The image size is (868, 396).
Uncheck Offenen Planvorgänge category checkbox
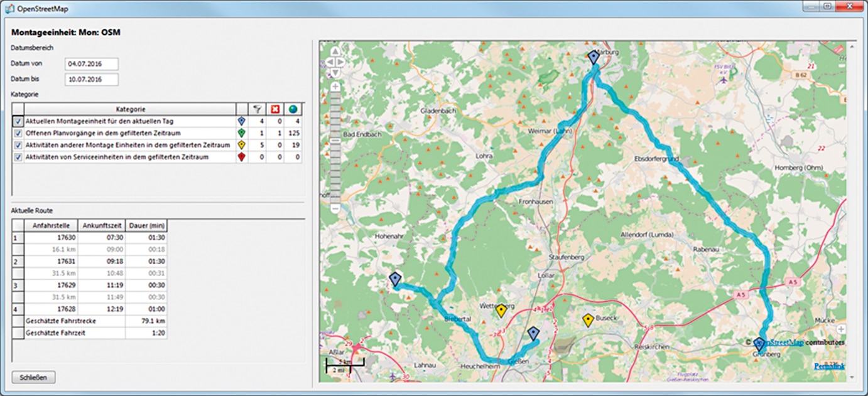pyautogui.click(x=18, y=133)
